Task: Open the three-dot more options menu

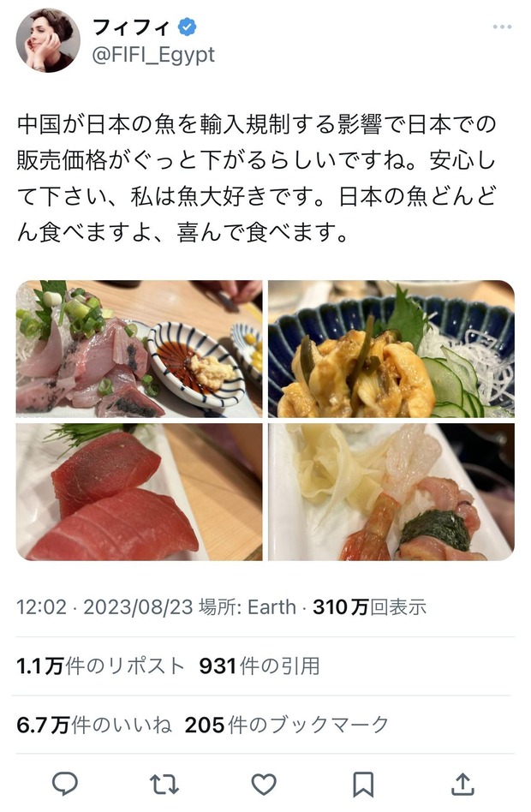Action: click(x=502, y=27)
